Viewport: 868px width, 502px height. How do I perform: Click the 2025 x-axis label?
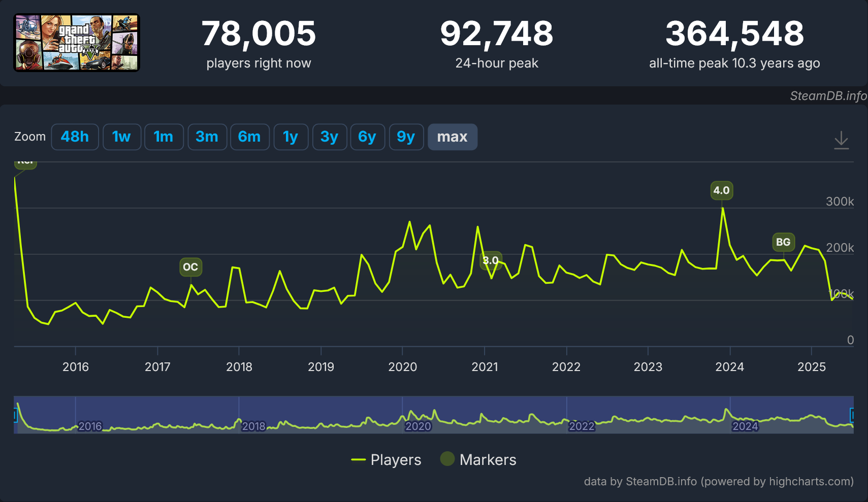point(812,366)
